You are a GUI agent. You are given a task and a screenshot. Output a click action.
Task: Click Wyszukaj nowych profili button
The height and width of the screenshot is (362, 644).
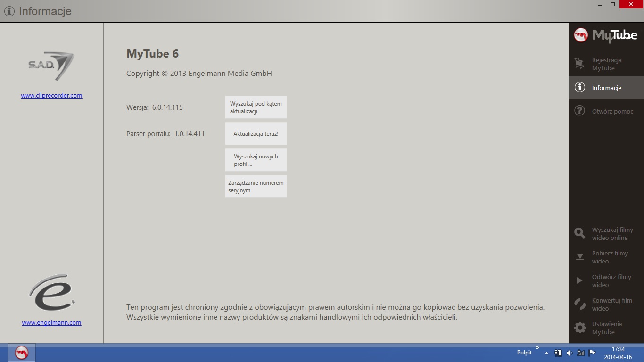pyautogui.click(x=256, y=160)
